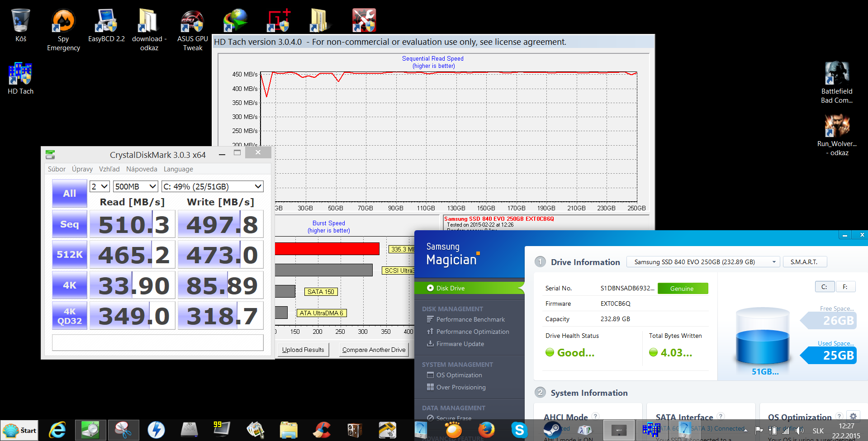Click the OS Optimization settings gear
868x441 pixels.
tap(853, 417)
